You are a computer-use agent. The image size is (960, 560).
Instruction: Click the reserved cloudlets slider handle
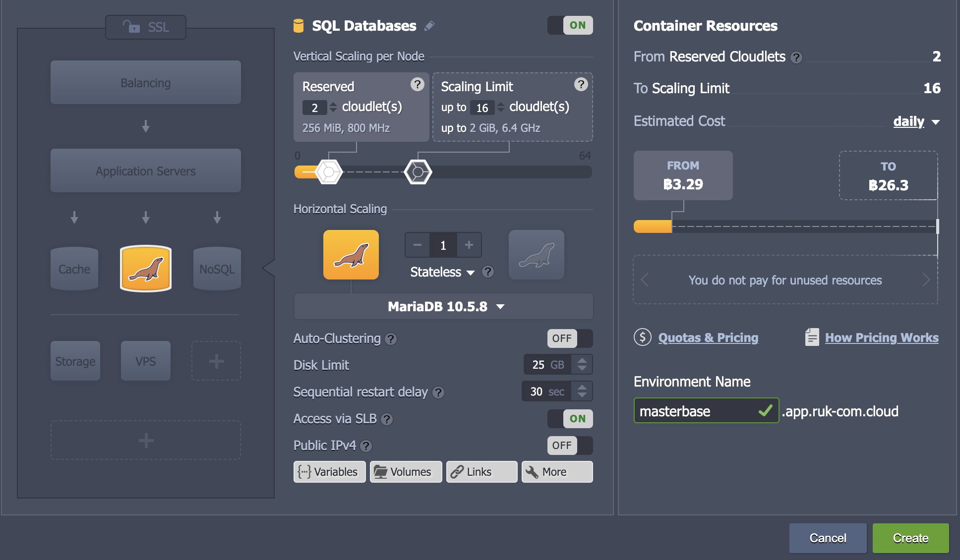point(329,172)
